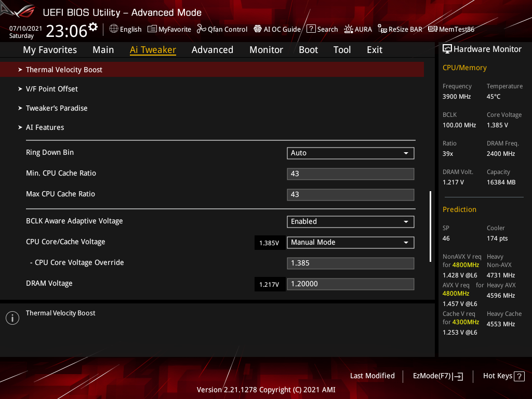
Task: Click EzMode(F7) button
Action: click(x=437, y=376)
